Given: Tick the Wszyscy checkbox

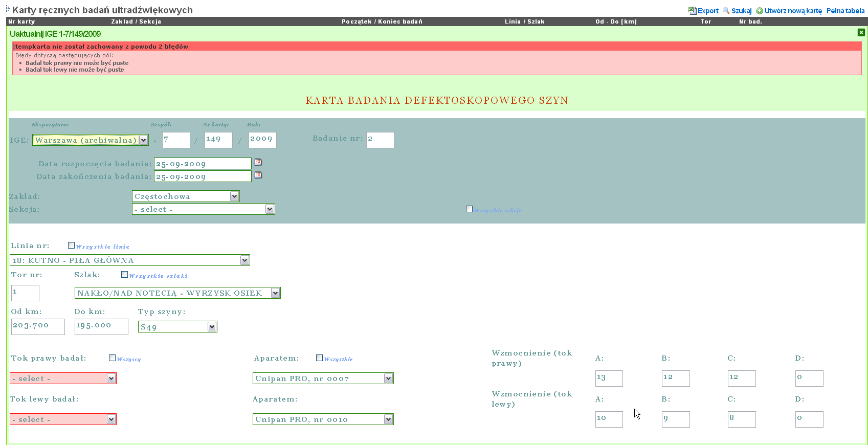Looking at the screenshot, I should [x=112, y=358].
